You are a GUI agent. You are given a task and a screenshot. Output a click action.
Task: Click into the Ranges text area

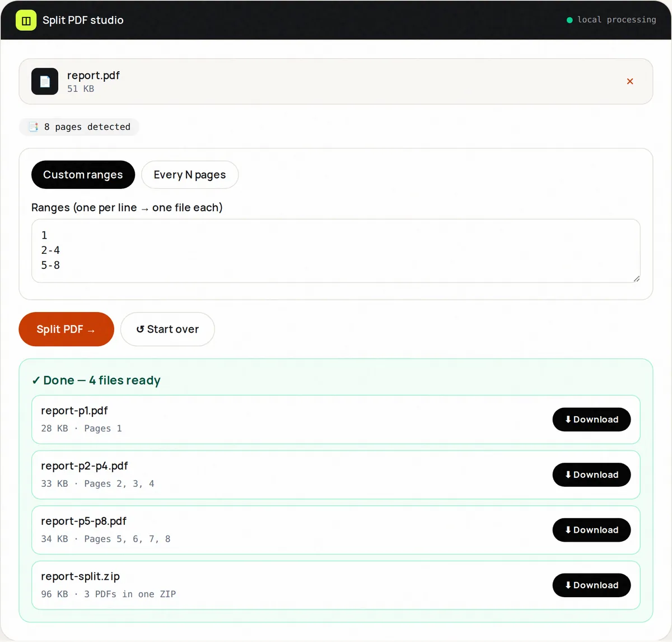(336, 251)
